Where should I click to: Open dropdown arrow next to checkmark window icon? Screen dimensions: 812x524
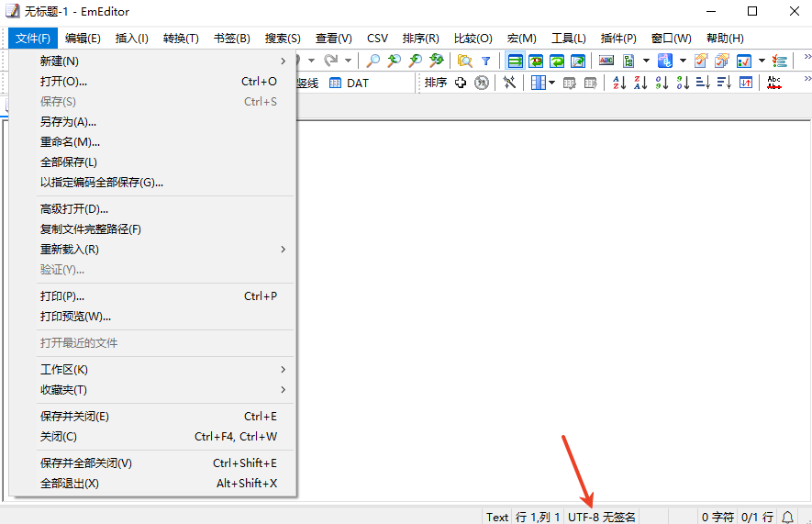pyautogui.click(x=762, y=61)
